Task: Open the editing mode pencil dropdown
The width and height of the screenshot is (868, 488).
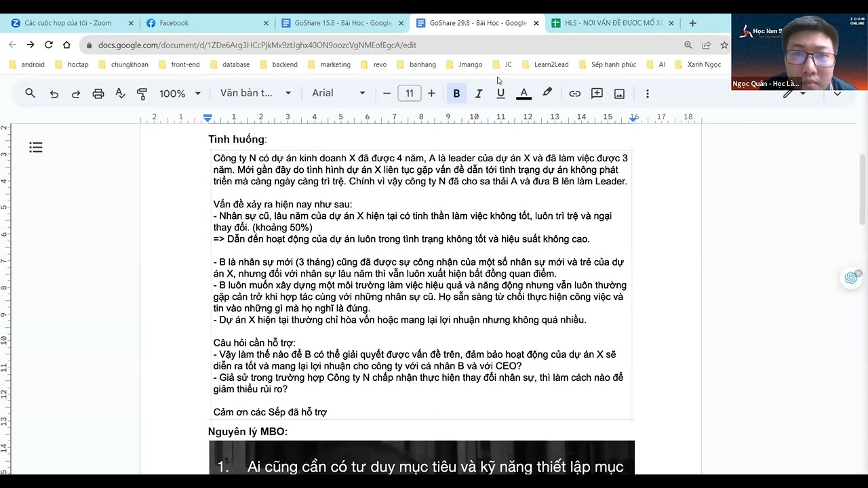Action: (794, 94)
